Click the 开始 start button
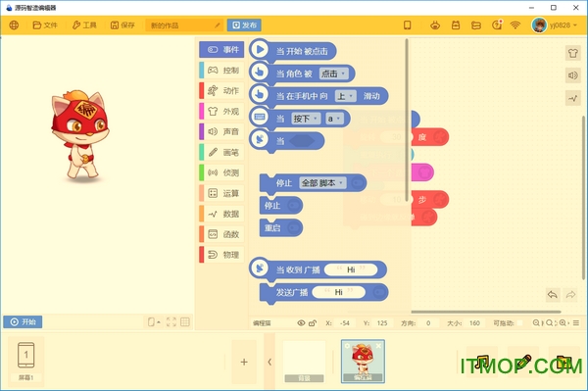The image size is (588, 391). click(x=23, y=322)
